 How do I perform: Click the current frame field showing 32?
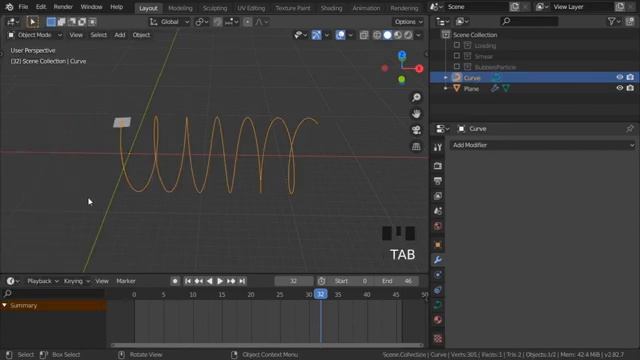294,281
